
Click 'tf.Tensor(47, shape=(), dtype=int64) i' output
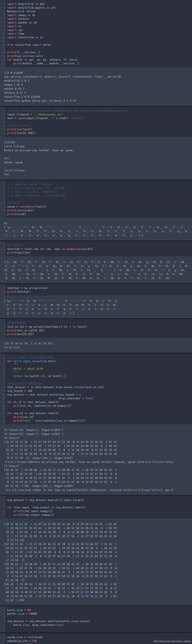point(34,434)
